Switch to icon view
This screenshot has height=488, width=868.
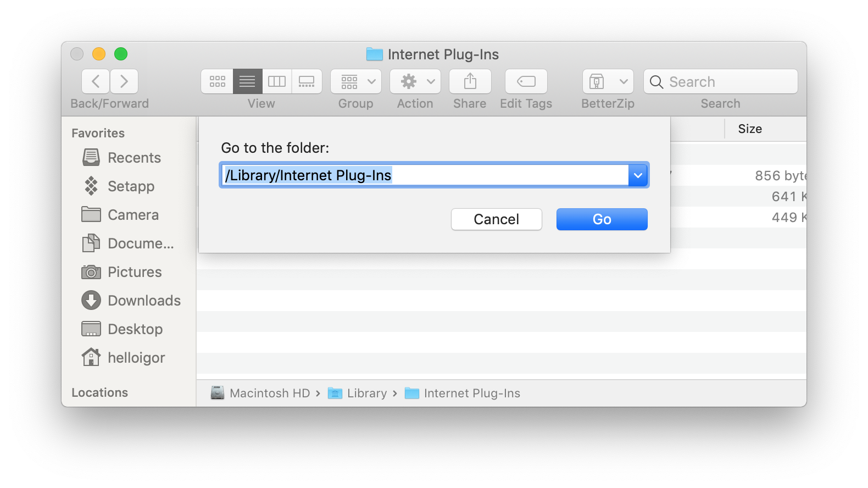(217, 81)
